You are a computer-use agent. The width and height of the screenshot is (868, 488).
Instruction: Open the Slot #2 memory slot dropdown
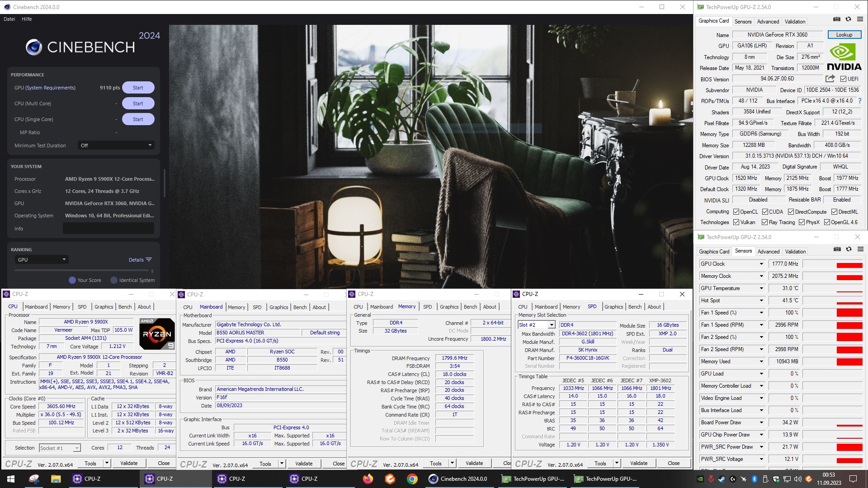pos(536,325)
